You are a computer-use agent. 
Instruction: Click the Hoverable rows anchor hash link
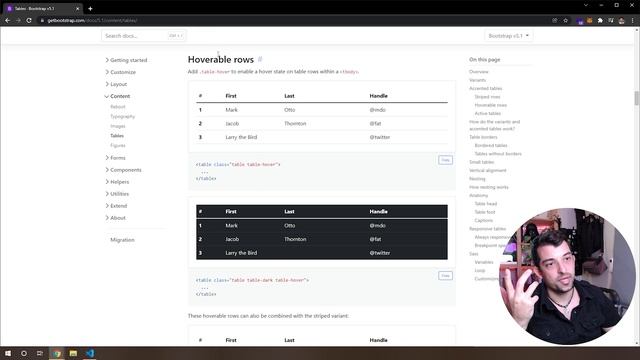click(260, 59)
